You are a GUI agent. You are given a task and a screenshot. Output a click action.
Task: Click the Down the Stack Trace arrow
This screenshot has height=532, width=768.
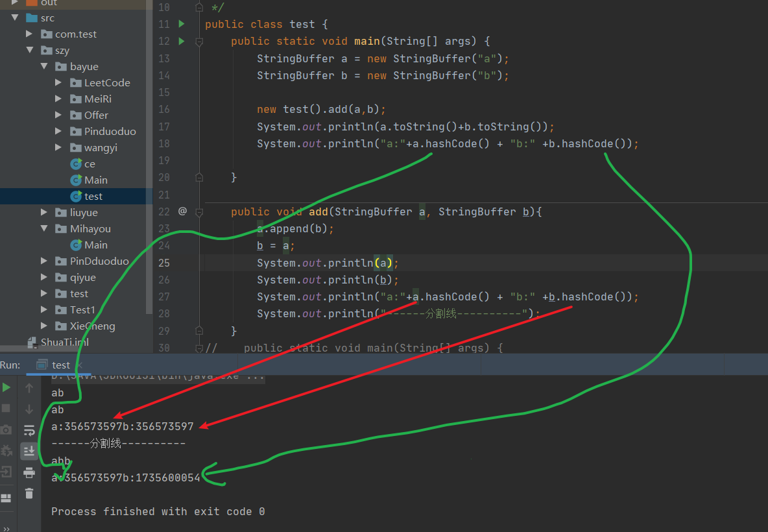pyautogui.click(x=29, y=409)
